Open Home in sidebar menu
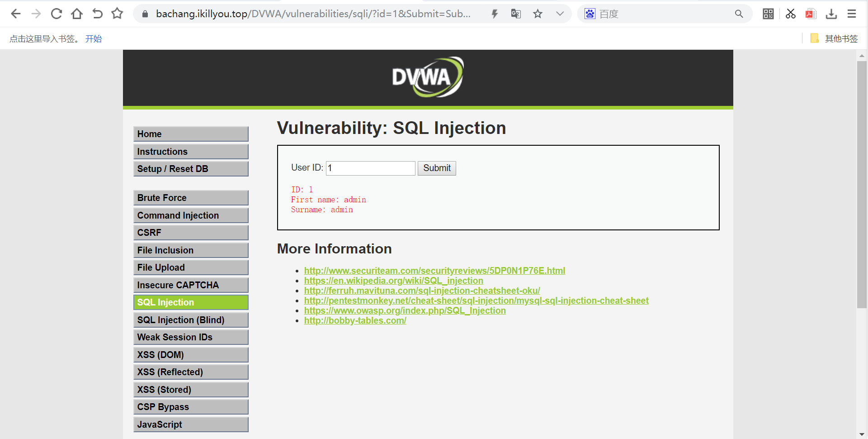This screenshot has width=868, height=439. (x=191, y=134)
